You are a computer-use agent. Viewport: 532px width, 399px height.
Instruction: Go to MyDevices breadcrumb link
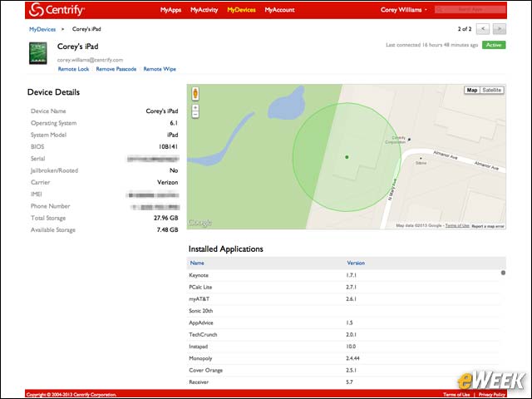coord(42,29)
